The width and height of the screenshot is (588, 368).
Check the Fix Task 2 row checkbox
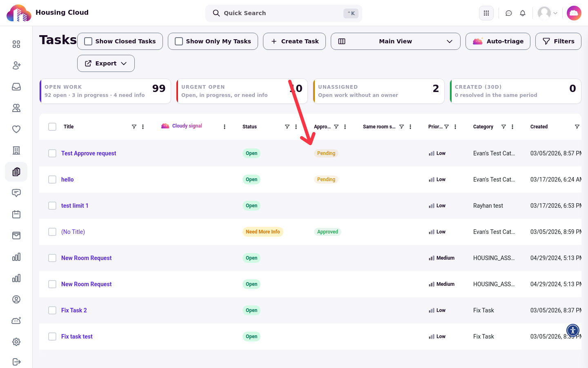coord(52,310)
